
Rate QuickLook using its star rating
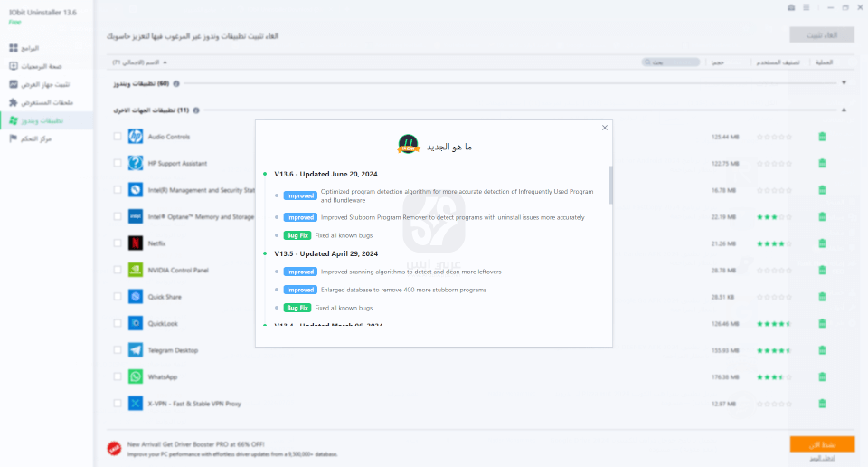click(774, 323)
